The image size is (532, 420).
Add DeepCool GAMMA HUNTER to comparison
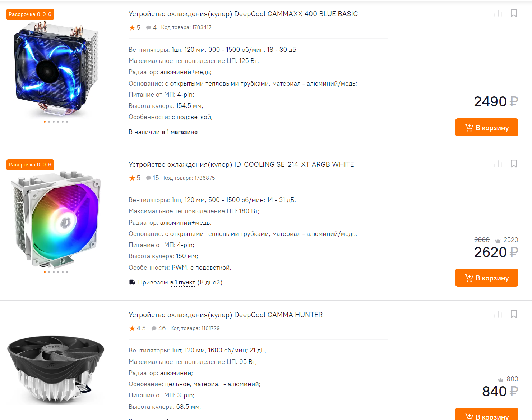pyautogui.click(x=498, y=314)
